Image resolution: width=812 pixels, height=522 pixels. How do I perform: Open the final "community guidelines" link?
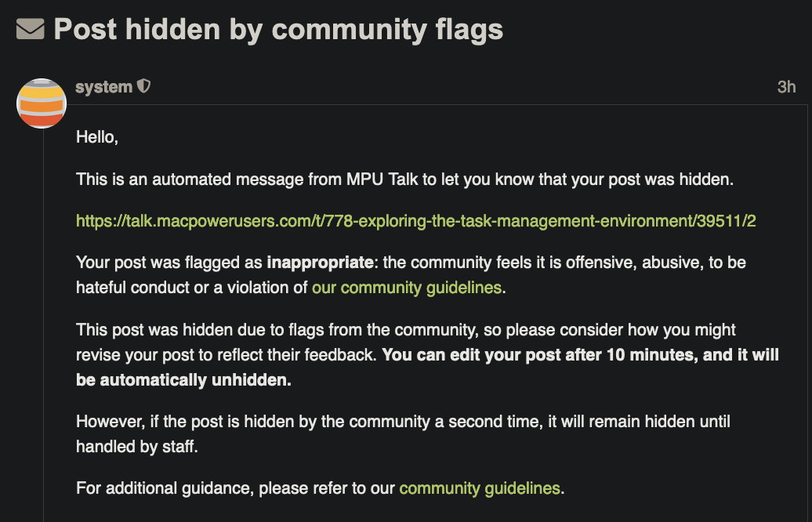tap(480, 488)
